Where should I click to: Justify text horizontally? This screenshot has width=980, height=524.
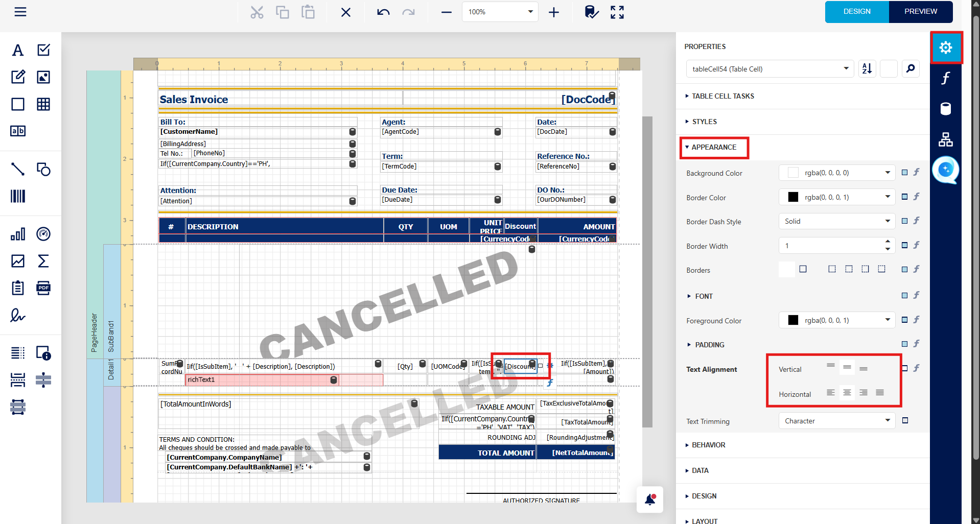pyautogui.click(x=880, y=393)
